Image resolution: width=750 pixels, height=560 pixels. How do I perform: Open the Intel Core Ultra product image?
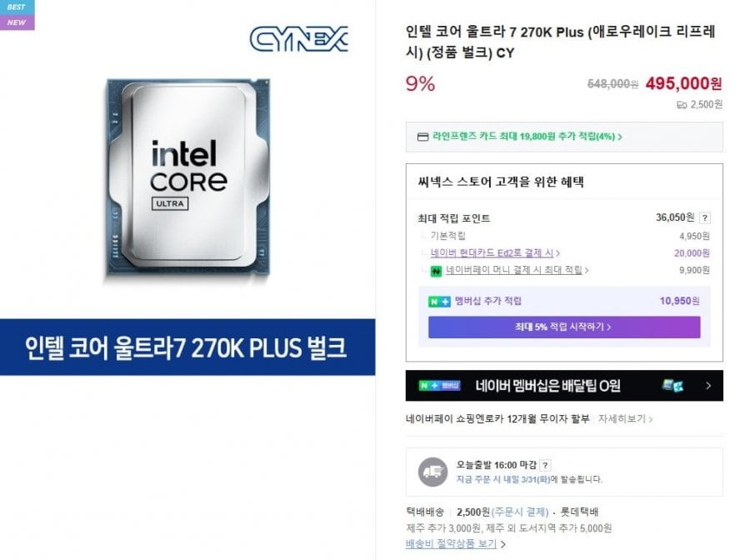coord(188,179)
